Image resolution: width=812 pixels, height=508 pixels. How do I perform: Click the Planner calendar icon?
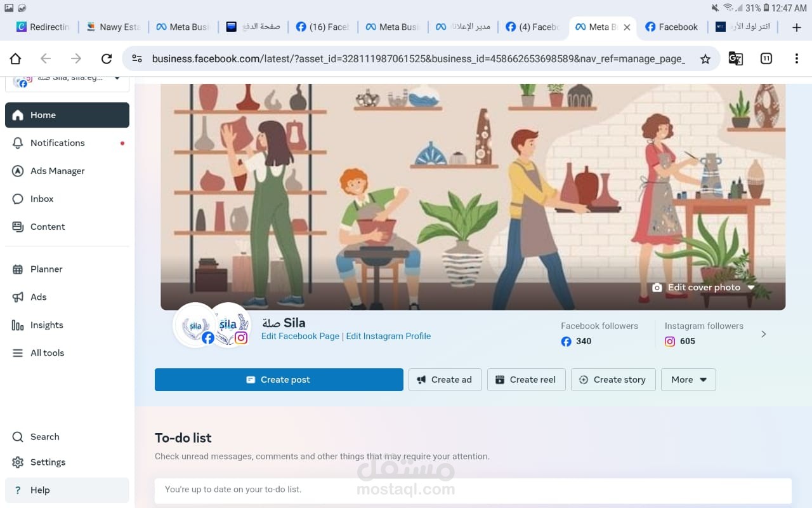click(x=18, y=269)
